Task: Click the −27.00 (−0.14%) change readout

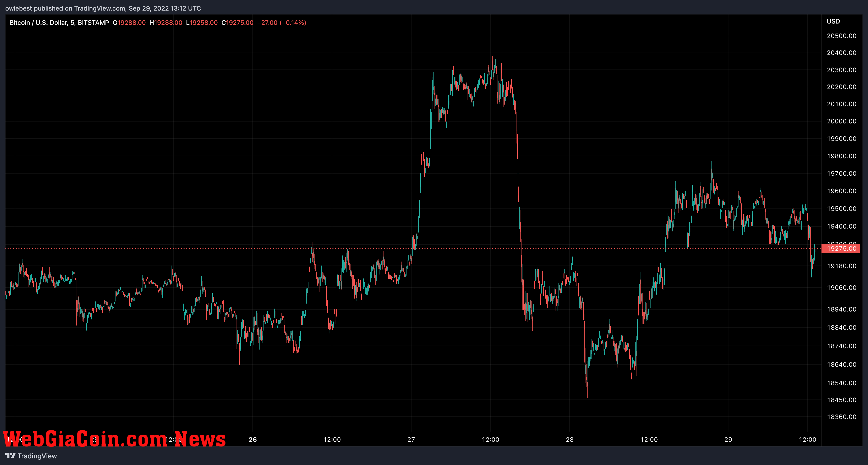Action: (282, 22)
